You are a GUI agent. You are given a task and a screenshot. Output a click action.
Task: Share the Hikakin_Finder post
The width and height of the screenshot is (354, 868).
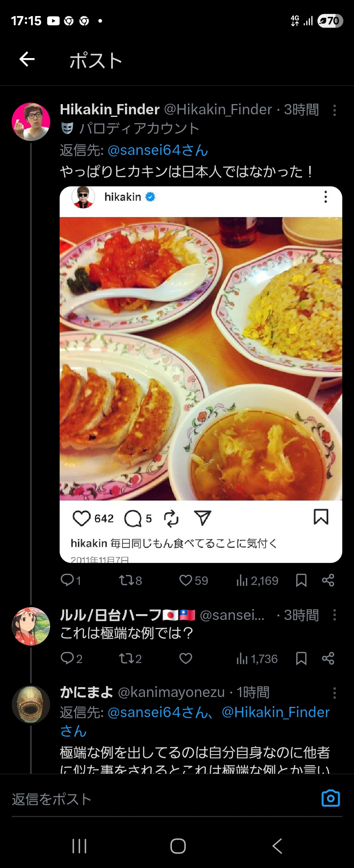point(328,580)
